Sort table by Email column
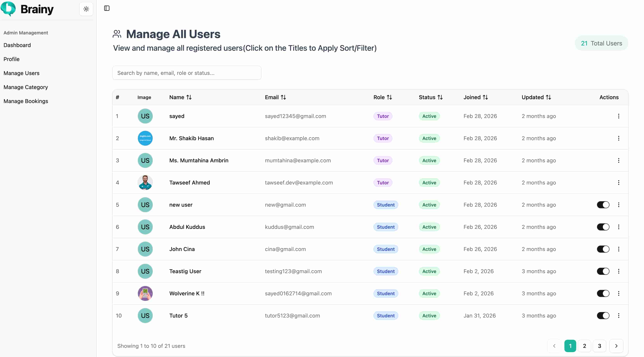This screenshot has width=644, height=357. coord(276,97)
